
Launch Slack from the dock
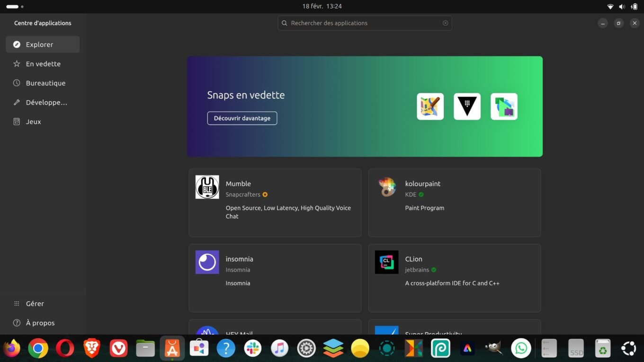coord(253,349)
